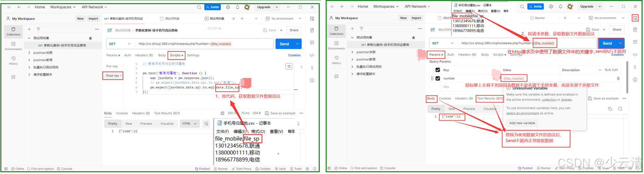
Task: Click Add new variable in tooltip
Action: 522,123
